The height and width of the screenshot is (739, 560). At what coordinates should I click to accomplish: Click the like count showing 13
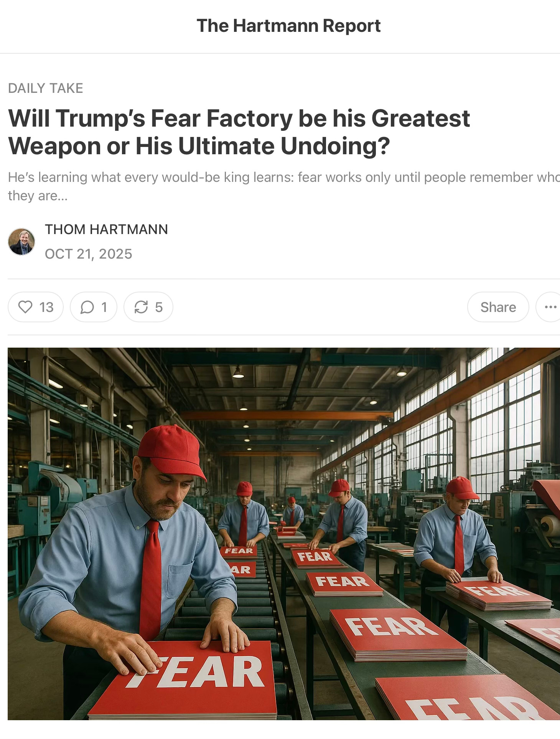pos(46,307)
